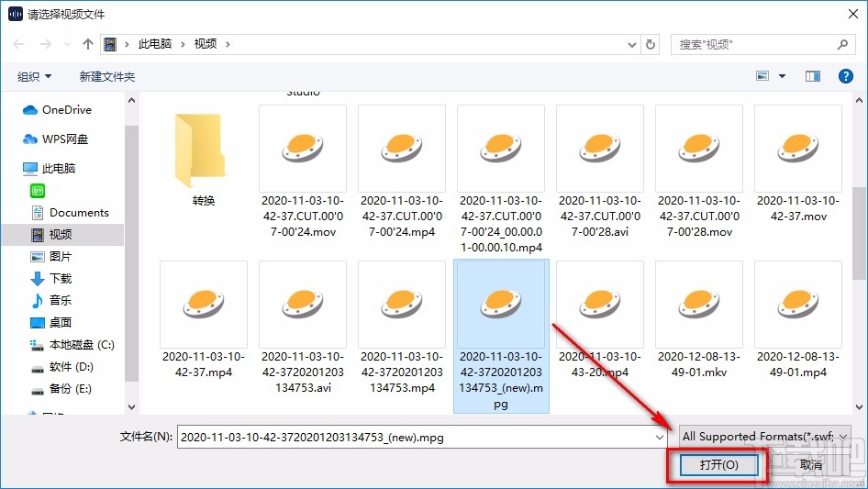Click the 打开(O) button
Screen dimensions: 868x489
coord(718,464)
